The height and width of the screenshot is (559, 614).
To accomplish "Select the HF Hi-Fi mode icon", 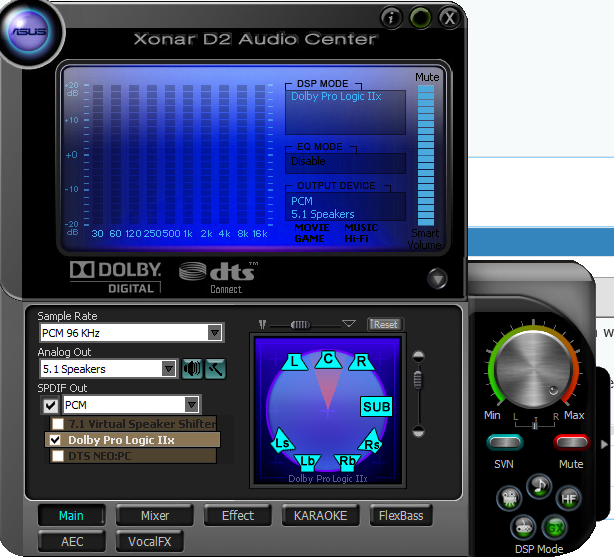I will point(568,498).
